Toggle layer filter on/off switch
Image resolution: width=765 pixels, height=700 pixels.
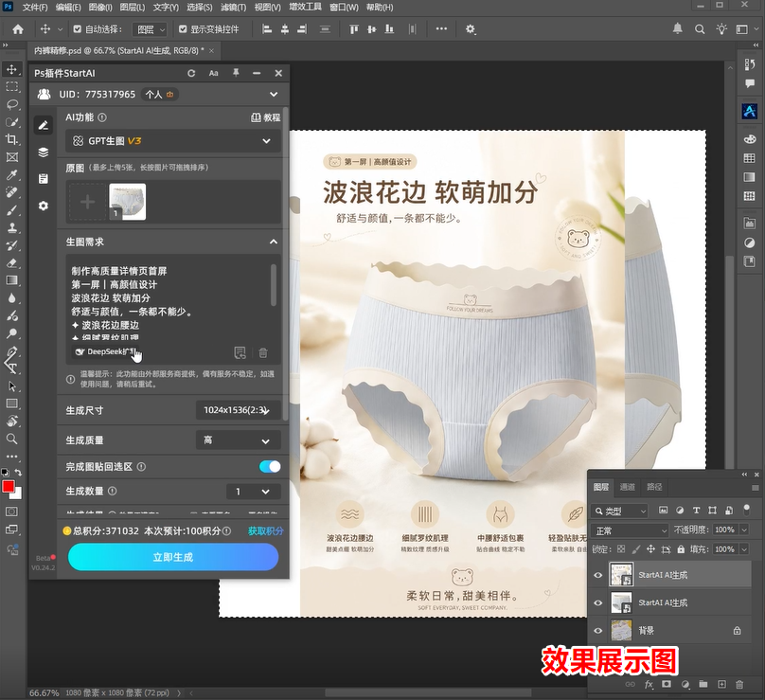[x=746, y=511]
